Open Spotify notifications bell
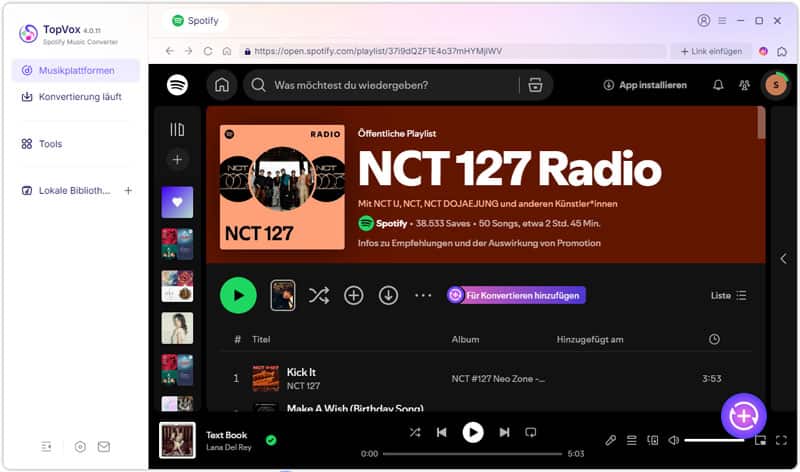Viewport: 800px width, 472px height. (718, 85)
